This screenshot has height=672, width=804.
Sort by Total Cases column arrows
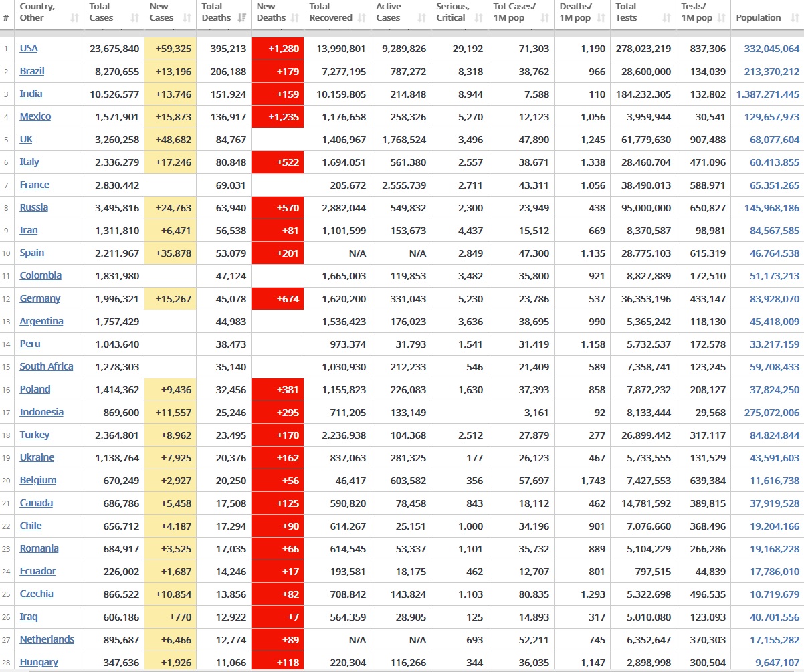click(x=134, y=18)
